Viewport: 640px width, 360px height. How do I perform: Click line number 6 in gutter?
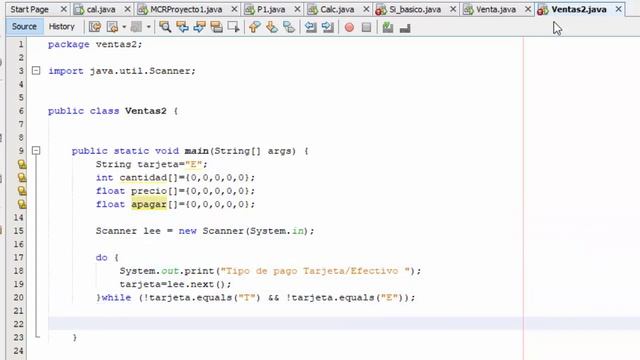pos(21,111)
